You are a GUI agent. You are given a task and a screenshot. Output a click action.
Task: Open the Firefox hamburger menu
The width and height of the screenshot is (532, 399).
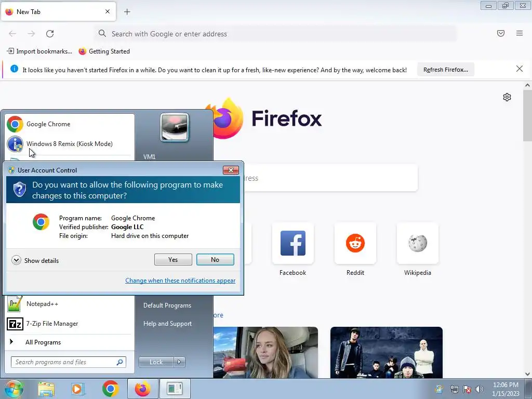click(520, 33)
